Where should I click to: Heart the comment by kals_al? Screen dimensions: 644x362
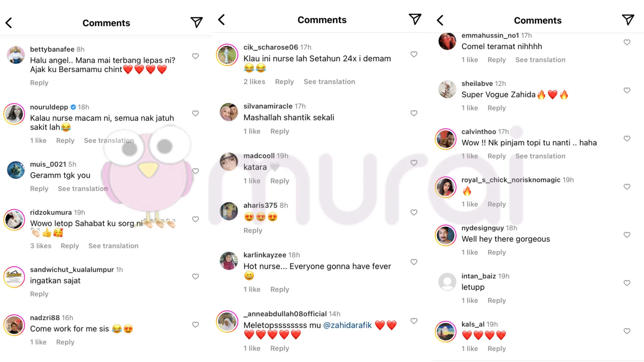pyautogui.click(x=627, y=331)
